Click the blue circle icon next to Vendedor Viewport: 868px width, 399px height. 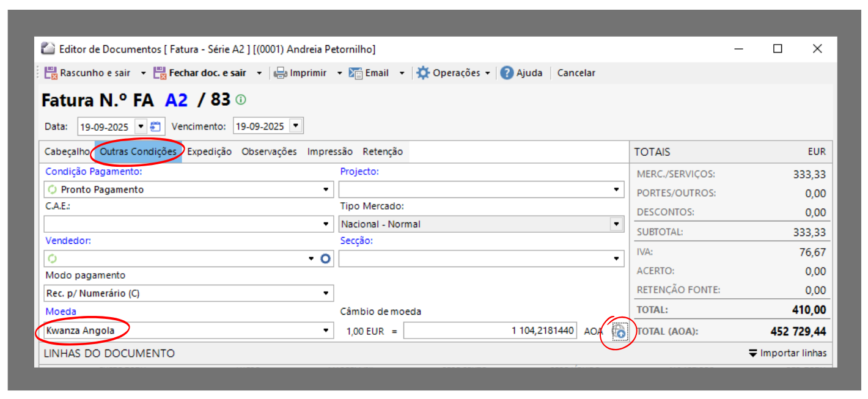click(x=326, y=258)
